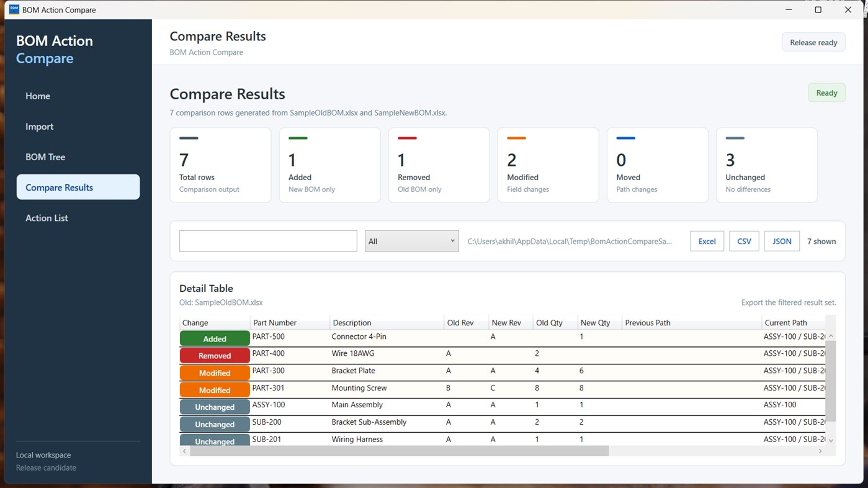This screenshot has height=488, width=868.
Task: Go to the Import section
Action: click(x=78, y=127)
